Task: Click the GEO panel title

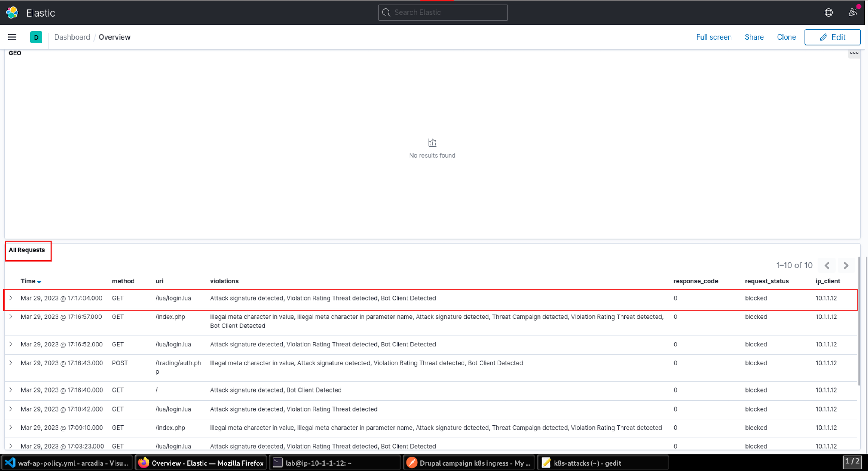Action: pyautogui.click(x=15, y=53)
